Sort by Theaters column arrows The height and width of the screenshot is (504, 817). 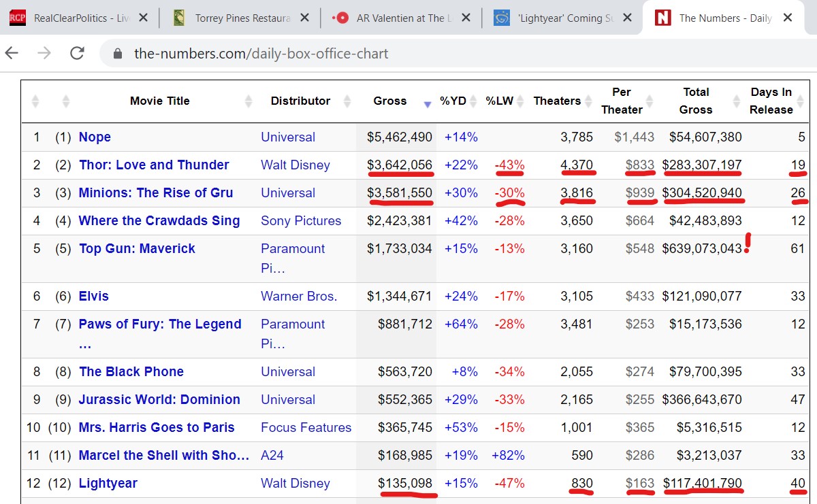click(x=586, y=101)
